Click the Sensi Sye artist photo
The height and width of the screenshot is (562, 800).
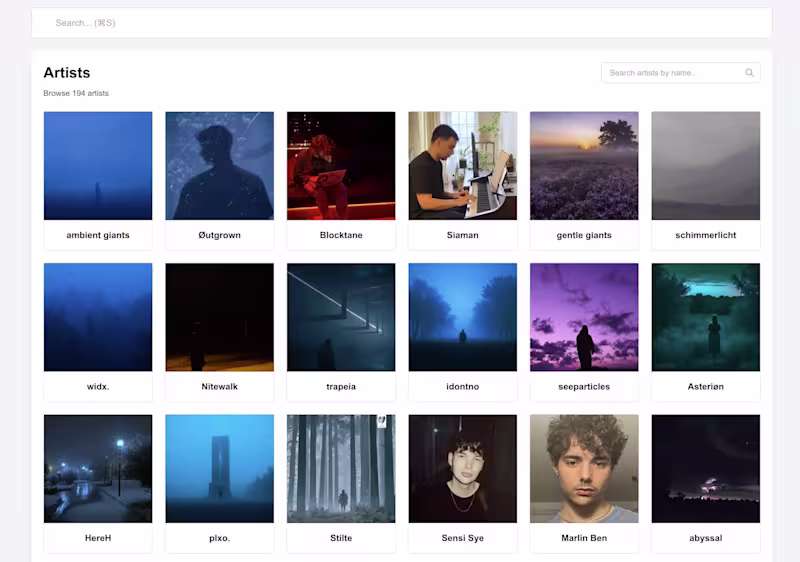462,469
